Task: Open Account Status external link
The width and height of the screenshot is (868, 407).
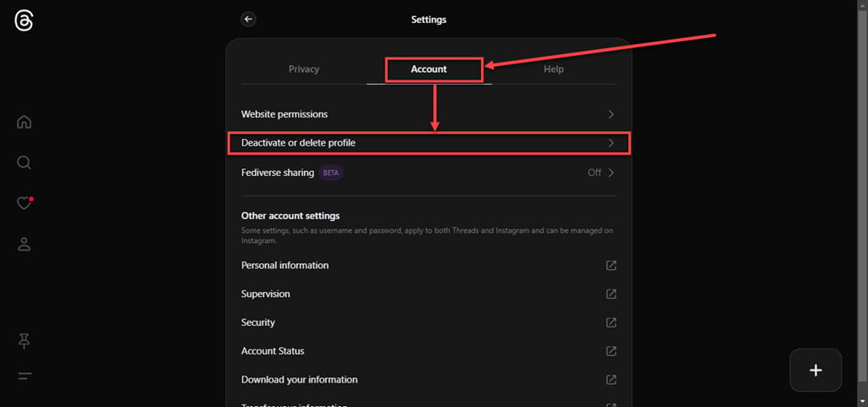Action: tap(611, 351)
